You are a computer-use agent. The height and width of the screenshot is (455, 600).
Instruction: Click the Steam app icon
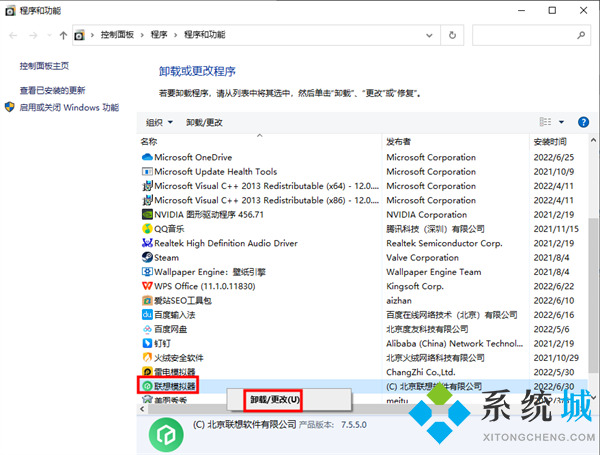(x=147, y=258)
